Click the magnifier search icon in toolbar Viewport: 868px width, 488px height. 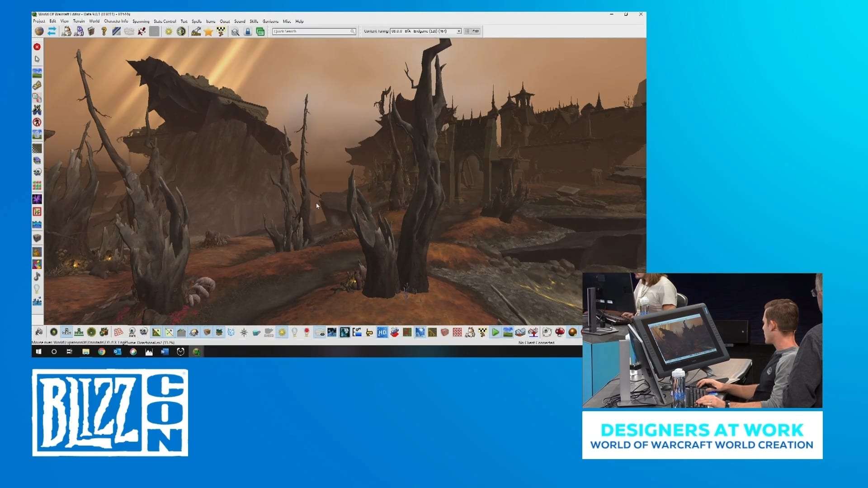(x=235, y=32)
